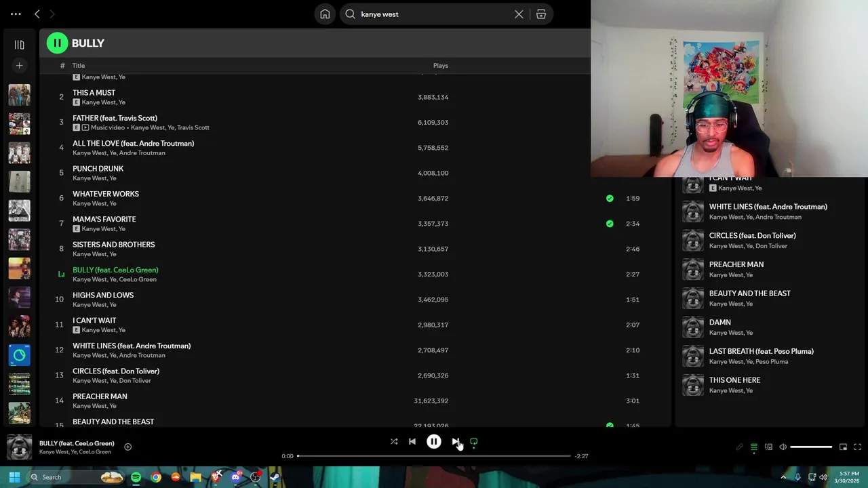Click the search field containing kanye west
Viewport: 868px width, 488px height.
coord(434,14)
